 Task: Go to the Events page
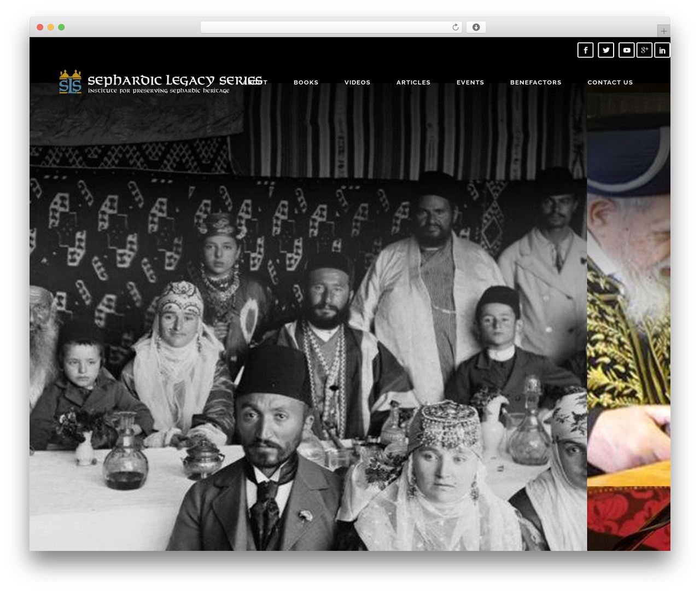[x=470, y=83]
